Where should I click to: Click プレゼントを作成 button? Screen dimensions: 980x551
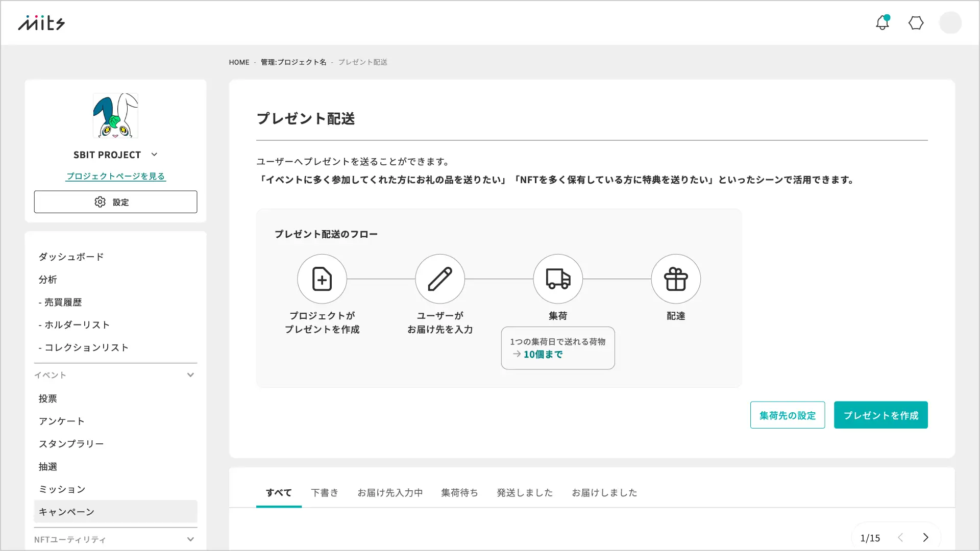880,415
